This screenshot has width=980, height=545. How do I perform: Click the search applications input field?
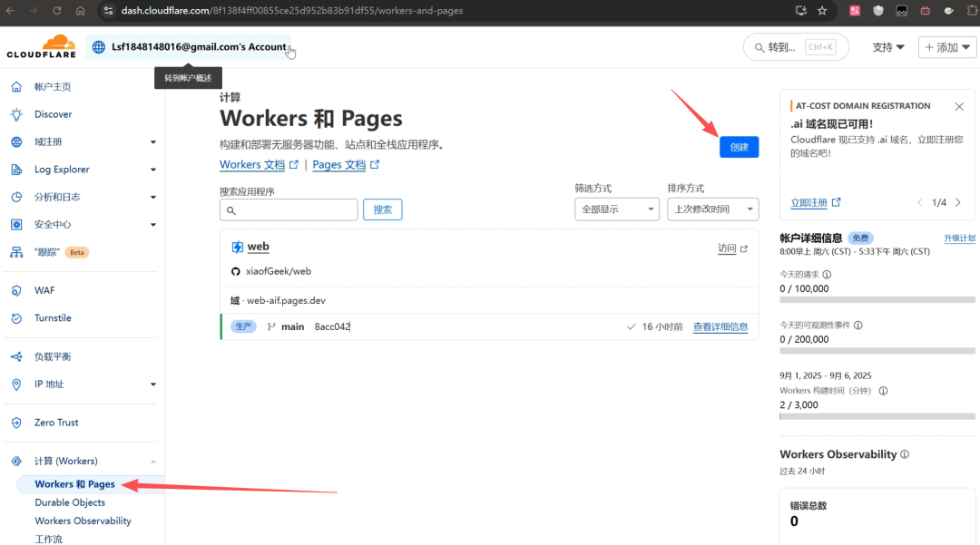click(x=289, y=209)
